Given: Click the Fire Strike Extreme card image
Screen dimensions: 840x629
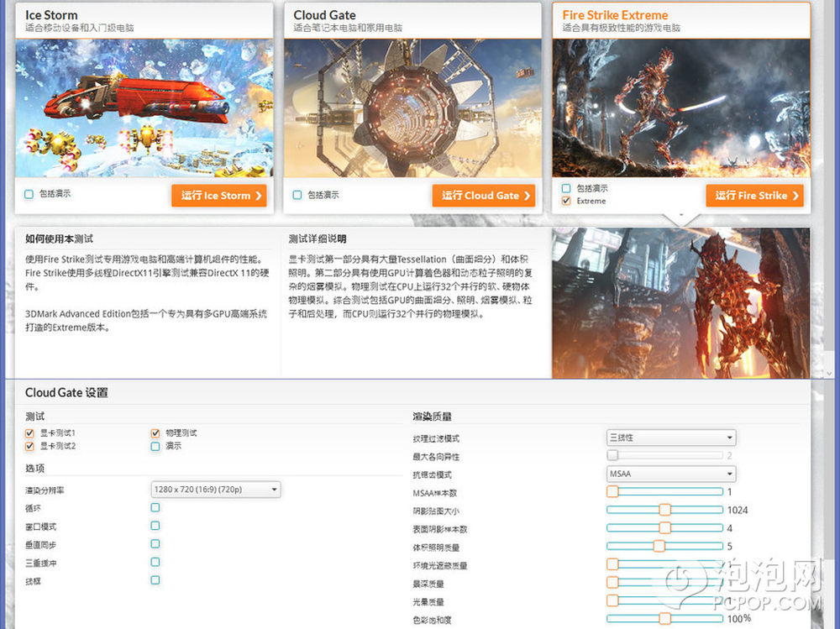Looking at the screenshot, I should click(x=681, y=108).
